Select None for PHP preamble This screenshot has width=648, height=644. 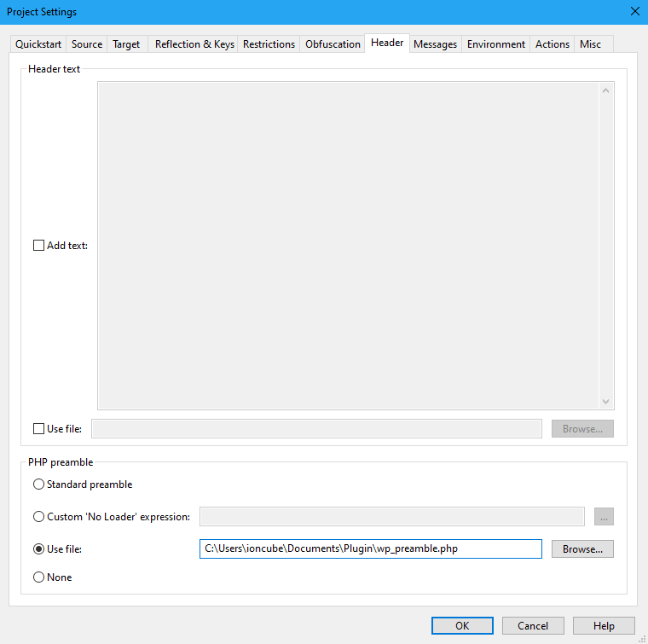pos(38,577)
